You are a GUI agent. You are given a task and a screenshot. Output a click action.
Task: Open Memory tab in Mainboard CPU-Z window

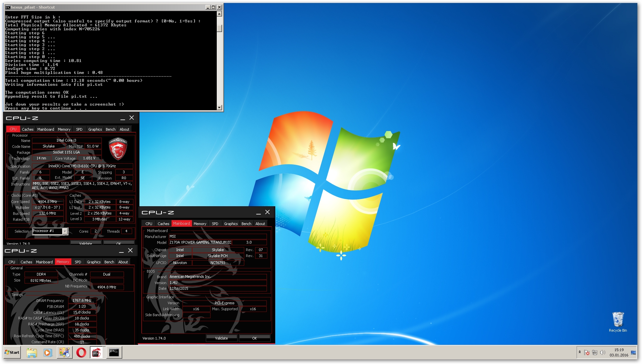click(200, 224)
